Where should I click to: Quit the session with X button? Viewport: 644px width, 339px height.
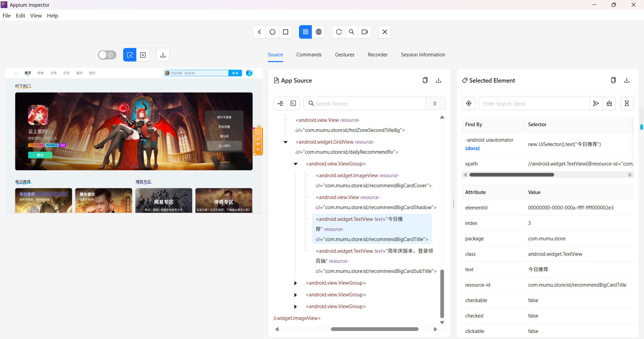pyautogui.click(x=385, y=32)
